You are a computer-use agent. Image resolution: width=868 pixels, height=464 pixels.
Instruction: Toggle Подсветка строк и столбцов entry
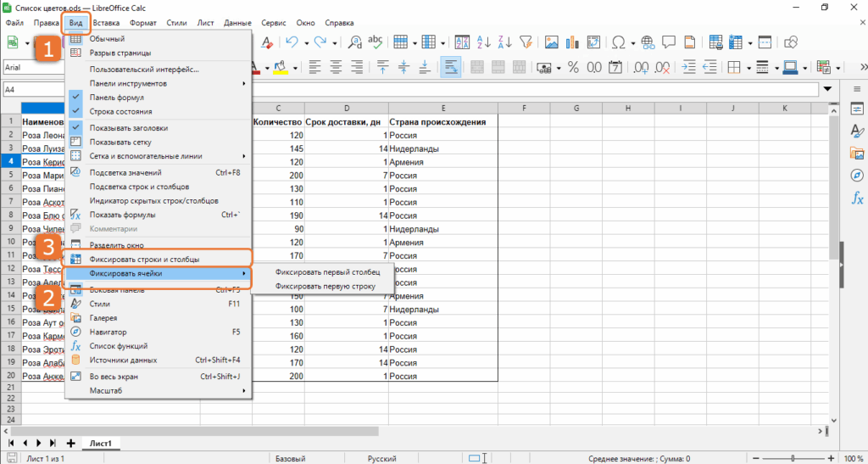click(159, 187)
